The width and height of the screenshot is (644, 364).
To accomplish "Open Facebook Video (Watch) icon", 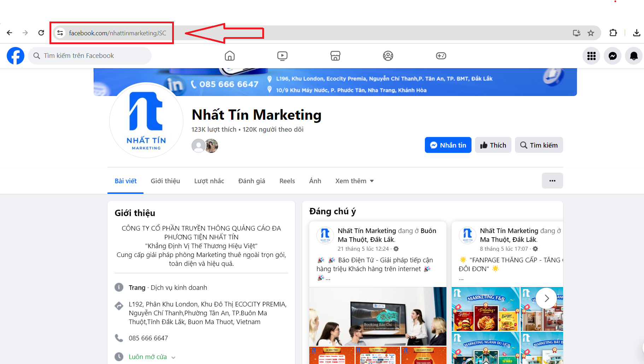I will (x=282, y=56).
